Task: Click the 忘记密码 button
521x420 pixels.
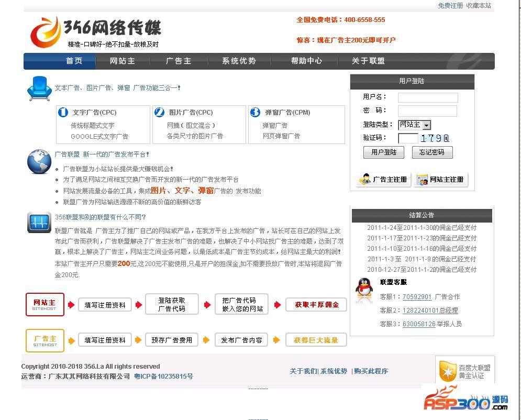Action: pyautogui.click(x=433, y=152)
